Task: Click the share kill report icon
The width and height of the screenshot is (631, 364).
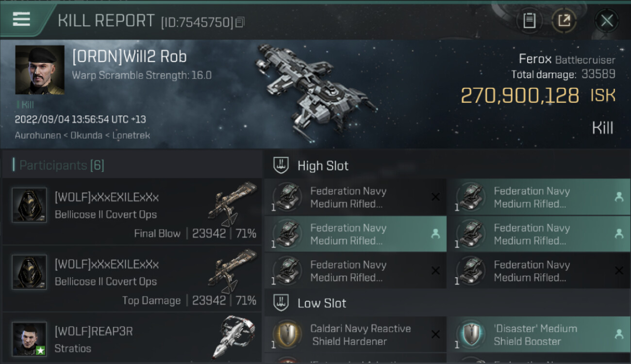Action: (564, 21)
